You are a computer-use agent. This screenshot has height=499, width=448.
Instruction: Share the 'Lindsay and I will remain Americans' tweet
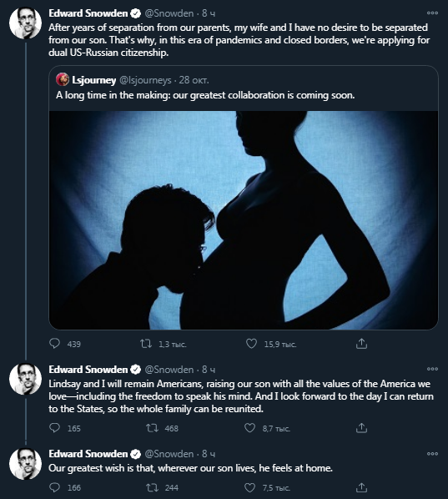361,428
